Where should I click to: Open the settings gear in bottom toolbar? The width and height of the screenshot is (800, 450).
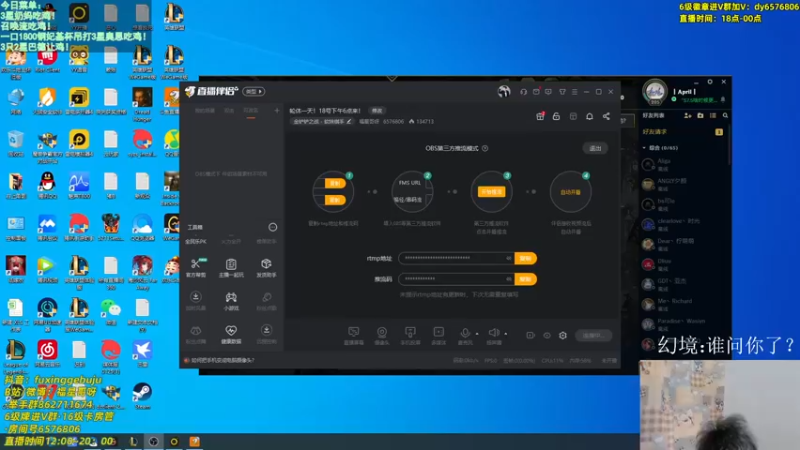(x=563, y=335)
